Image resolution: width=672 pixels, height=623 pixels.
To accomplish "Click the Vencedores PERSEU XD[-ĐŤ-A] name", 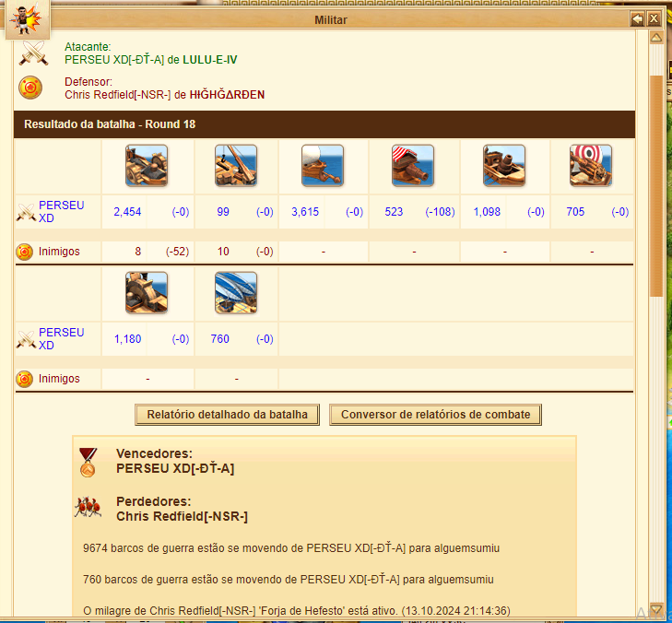I will (175, 468).
